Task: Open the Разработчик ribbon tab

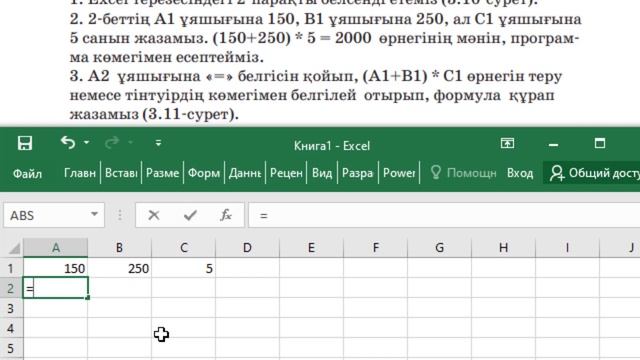Action: 358,173
